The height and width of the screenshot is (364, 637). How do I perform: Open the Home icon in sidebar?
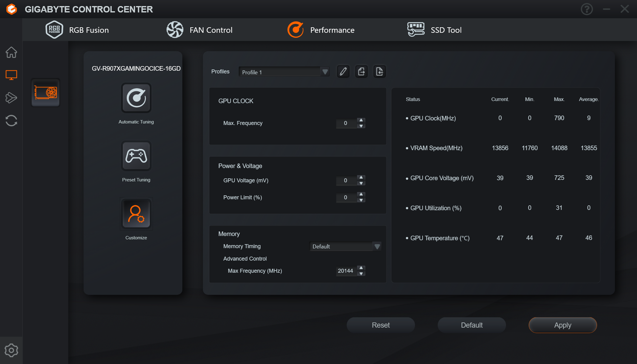tap(11, 52)
